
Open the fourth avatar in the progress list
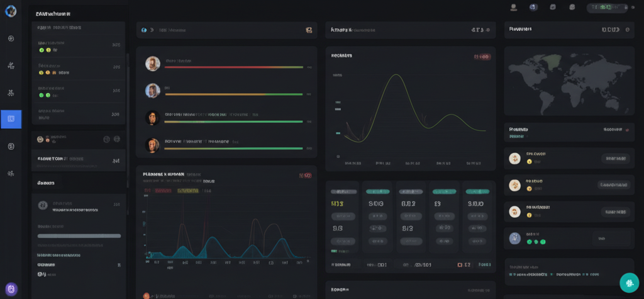pos(152,145)
